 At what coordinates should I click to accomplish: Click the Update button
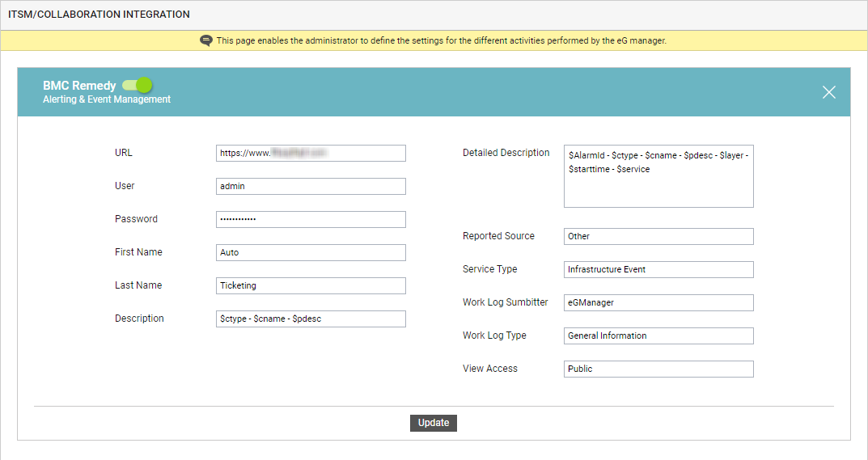point(434,423)
